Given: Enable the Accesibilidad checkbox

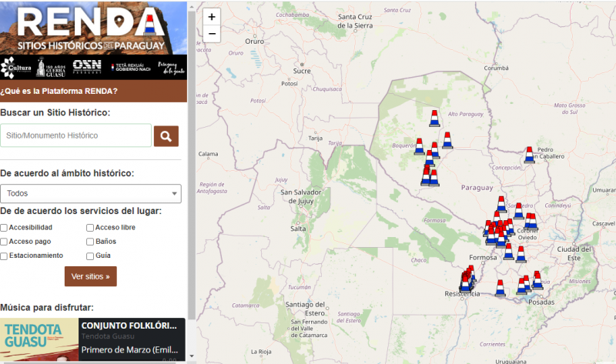Looking at the screenshot, I should (4, 228).
